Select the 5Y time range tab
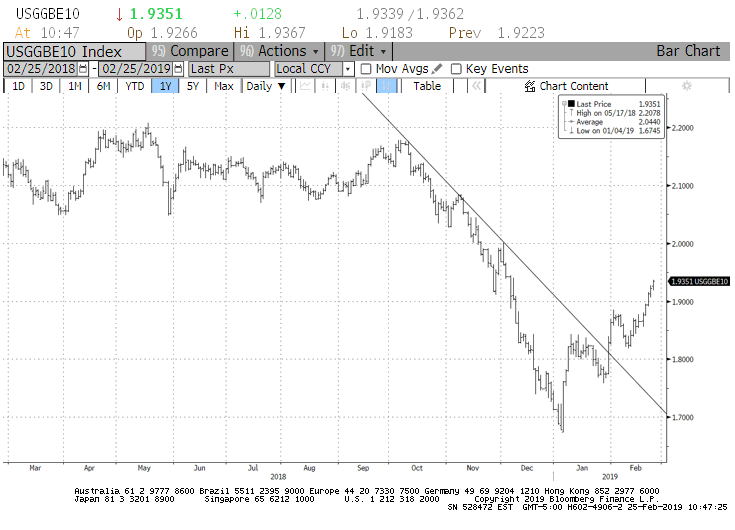Screen dimensions: 735x530 [192, 86]
